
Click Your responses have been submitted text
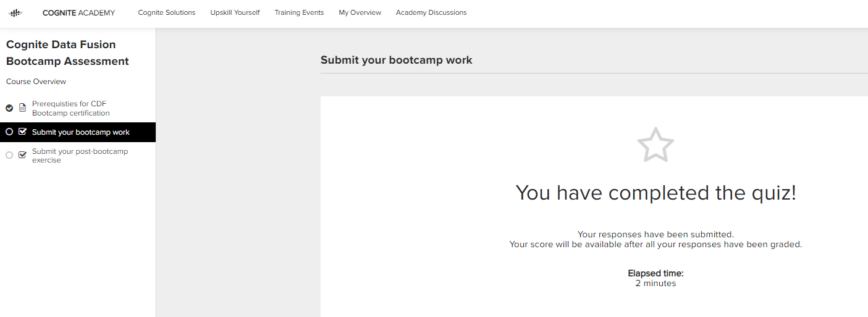pyautogui.click(x=655, y=234)
